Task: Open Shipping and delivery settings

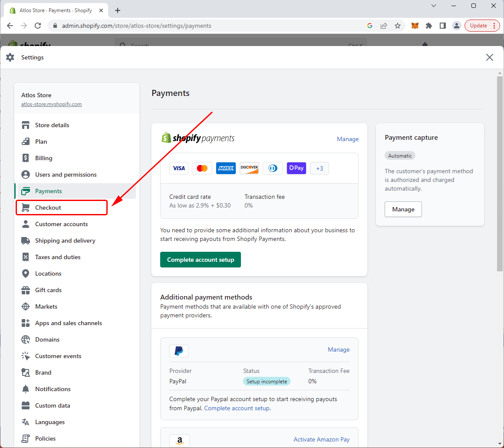Action: [x=65, y=240]
